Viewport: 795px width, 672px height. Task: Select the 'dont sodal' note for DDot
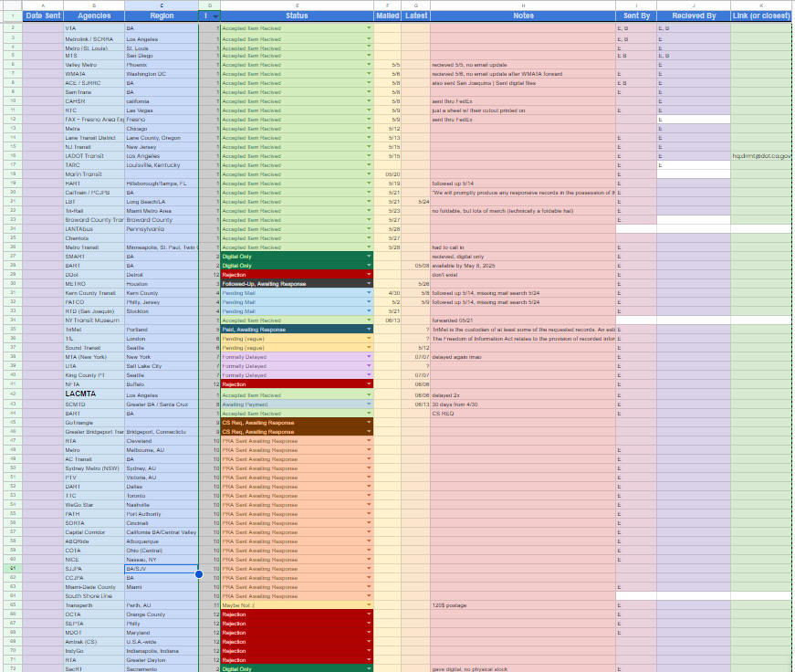pos(523,275)
